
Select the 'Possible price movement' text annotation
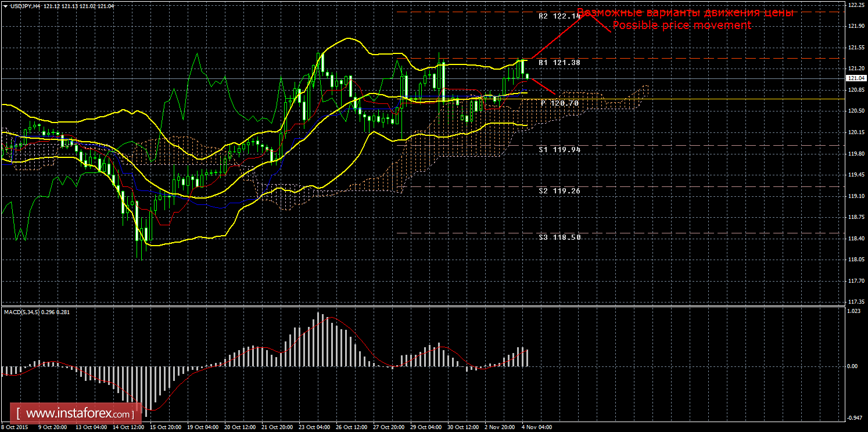click(x=682, y=26)
